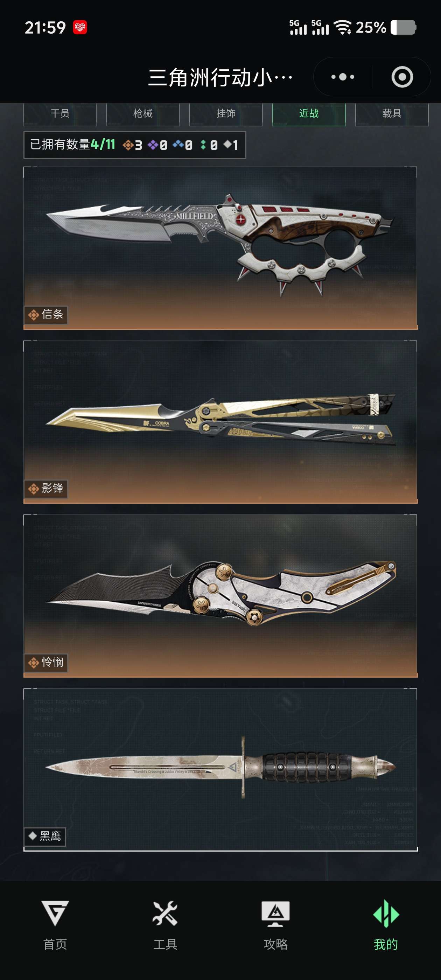The image size is (441, 980).
Task: Open the 工具 tools icon
Action: (165, 913)
